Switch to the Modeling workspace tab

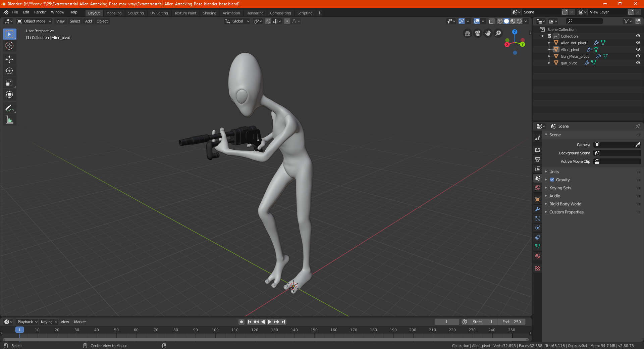[114, 13]
